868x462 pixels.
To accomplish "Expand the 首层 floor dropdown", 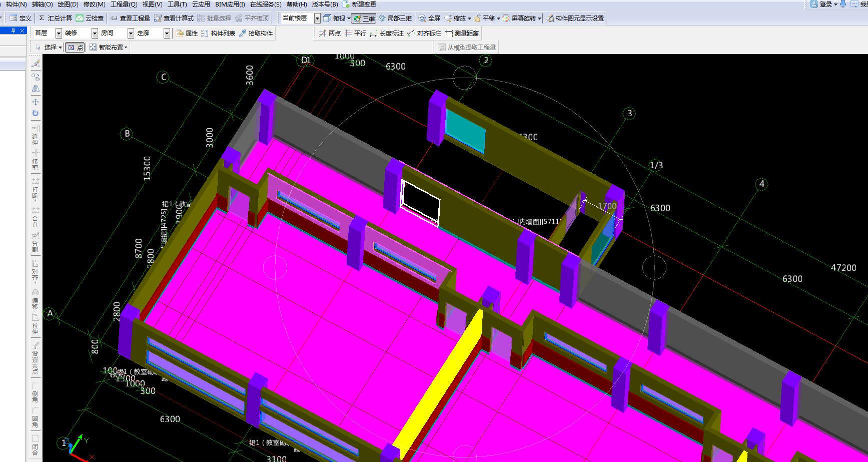I will pos(59,33).
